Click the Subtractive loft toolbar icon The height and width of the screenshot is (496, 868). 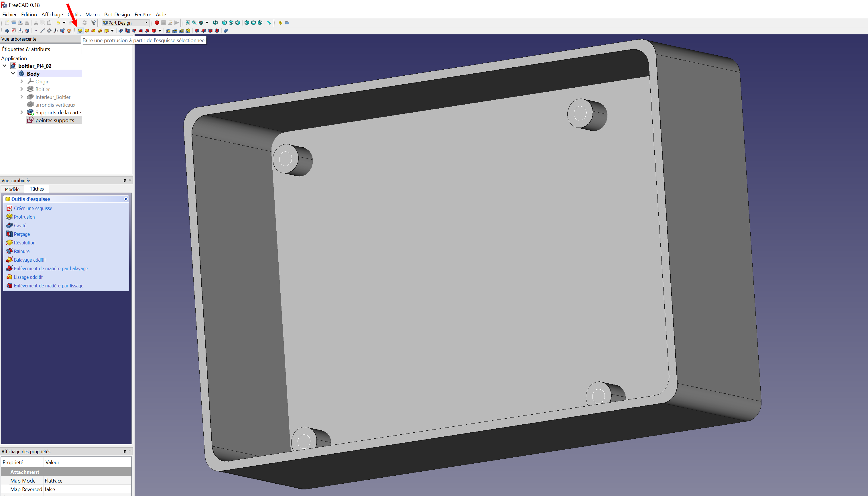tap(141, 31)
